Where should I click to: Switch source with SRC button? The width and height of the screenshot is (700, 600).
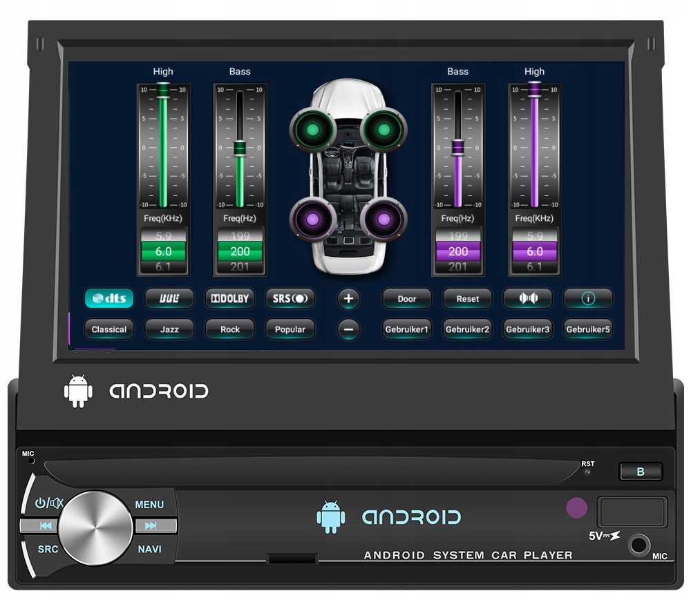[x=48, y=549]
